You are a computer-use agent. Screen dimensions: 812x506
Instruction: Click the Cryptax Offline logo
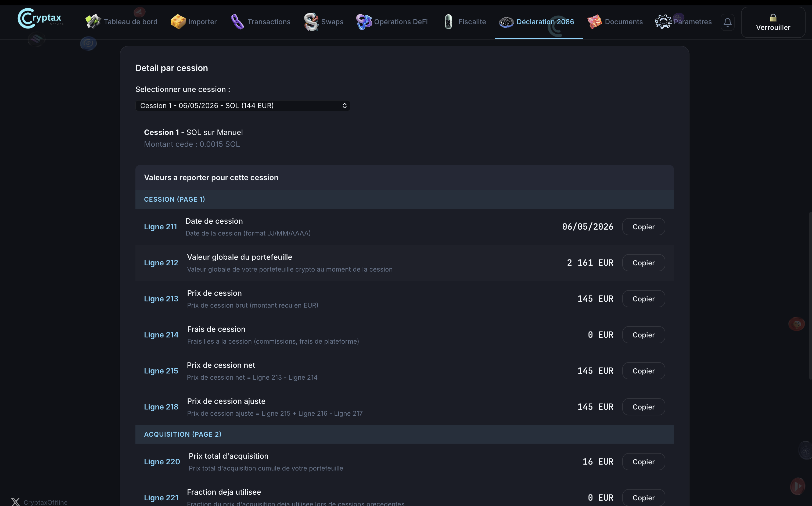[x=40, y=18]
